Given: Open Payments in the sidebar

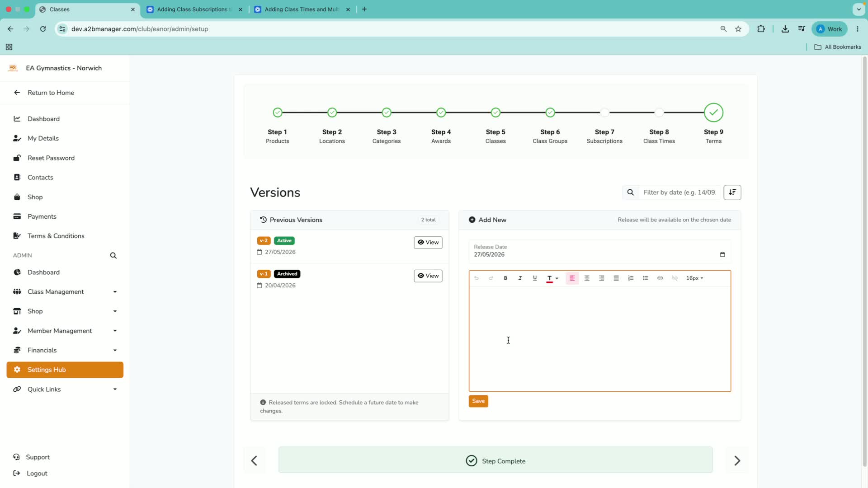Looking at the screenshot, I should pos(42,216).
